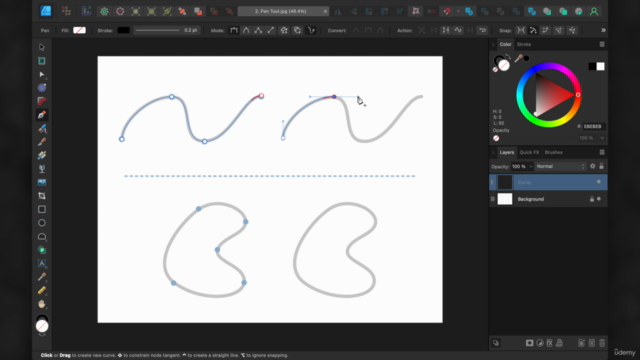Click the Delete Layer trash icon

[x=602, y=343]
